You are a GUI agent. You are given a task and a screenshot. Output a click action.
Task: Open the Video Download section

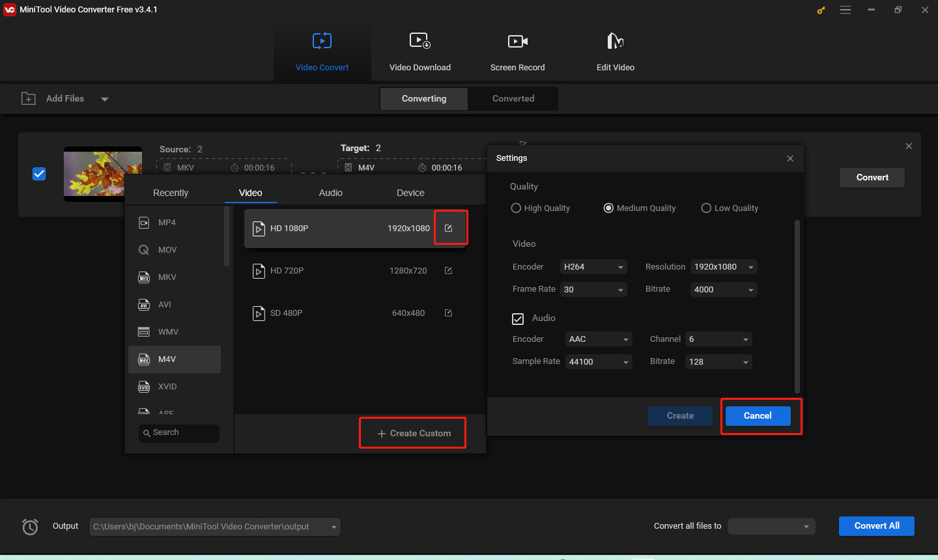(x=420, y=52)
